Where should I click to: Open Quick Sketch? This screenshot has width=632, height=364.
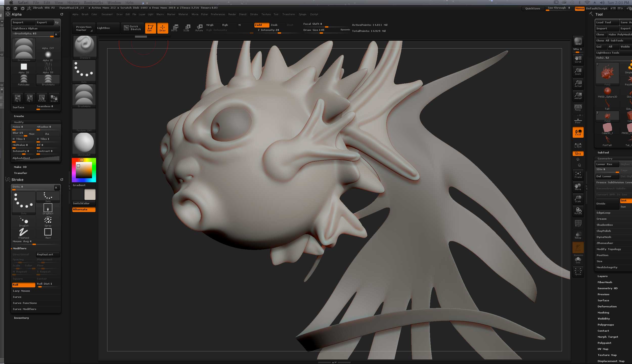click(x=132, y=28)
